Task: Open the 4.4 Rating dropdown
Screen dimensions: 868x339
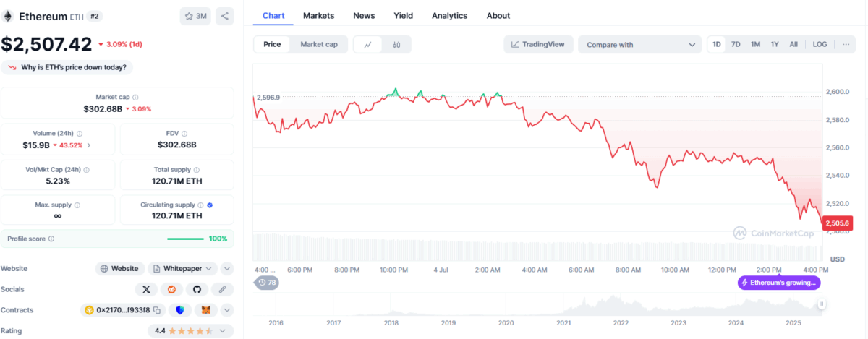Action: [191, 331]
